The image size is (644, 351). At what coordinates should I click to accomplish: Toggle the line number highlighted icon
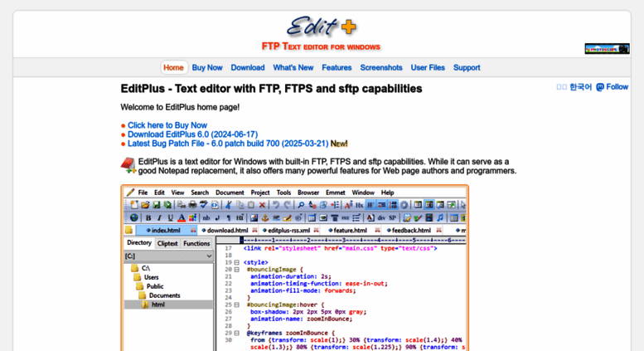(393, 205)
